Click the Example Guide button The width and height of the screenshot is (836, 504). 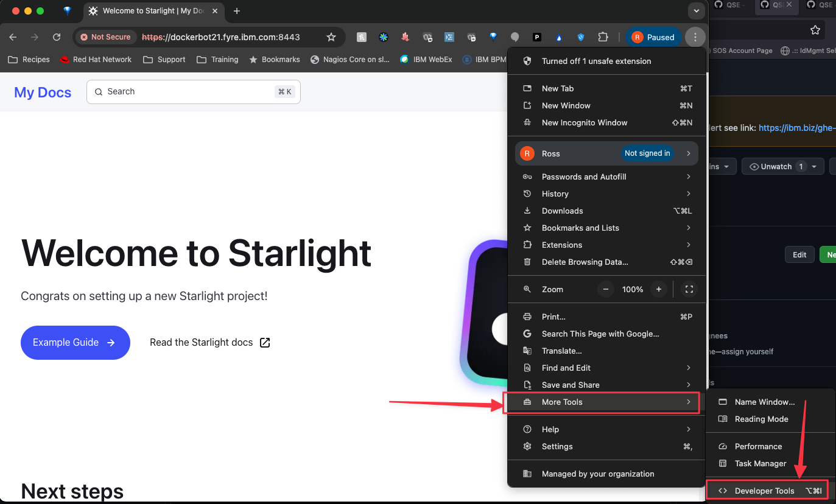[75, 343]
